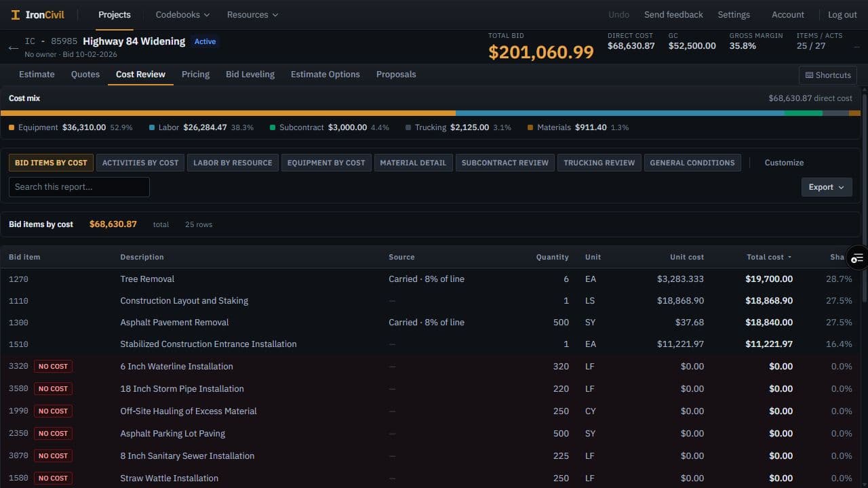Click the Trucking gray legend square
The image size is (868, 488).
coord(408,127)
